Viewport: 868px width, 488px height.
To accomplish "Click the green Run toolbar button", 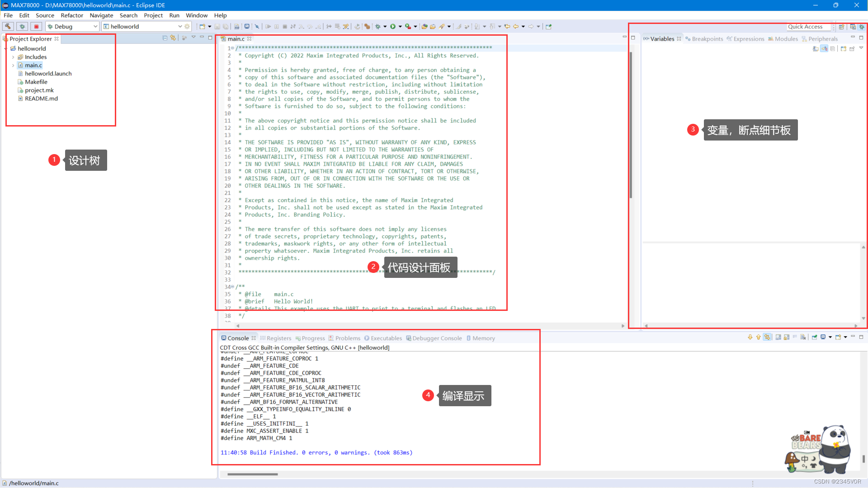I will 392,27.
